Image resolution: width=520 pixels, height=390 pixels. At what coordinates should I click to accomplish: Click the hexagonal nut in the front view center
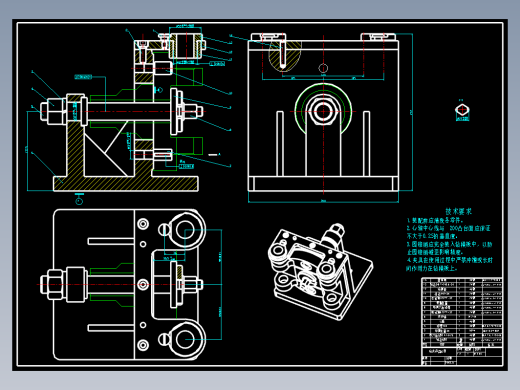pyautogui.click(x=323, y=111)
